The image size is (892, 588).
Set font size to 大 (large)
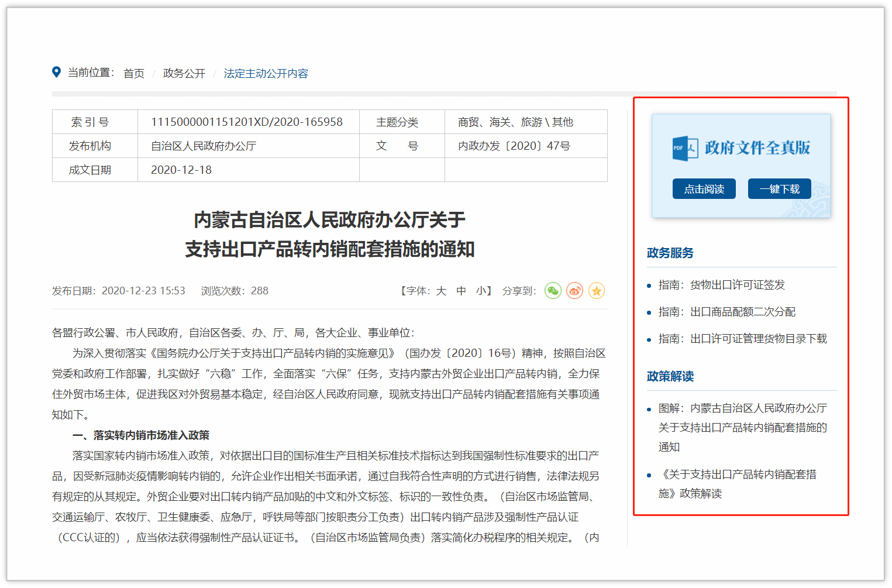441,291
